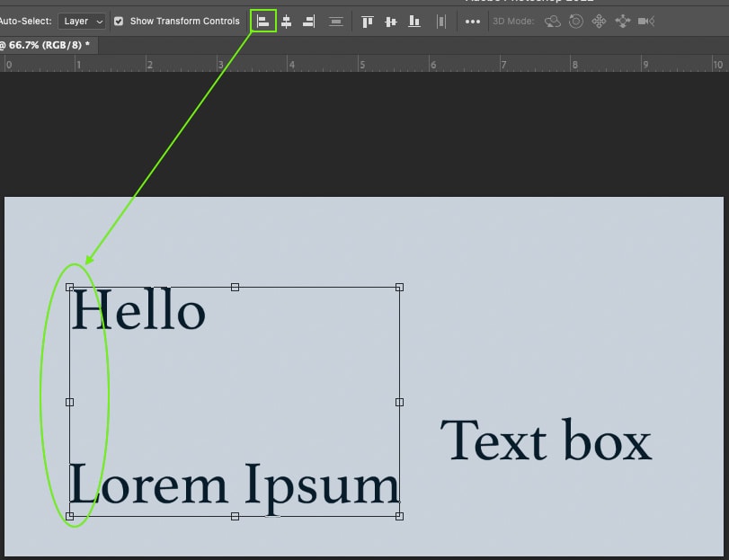Select the Align vertical centers icon
The height and width of the screenshot is (560, 729).
pos(391,21)
